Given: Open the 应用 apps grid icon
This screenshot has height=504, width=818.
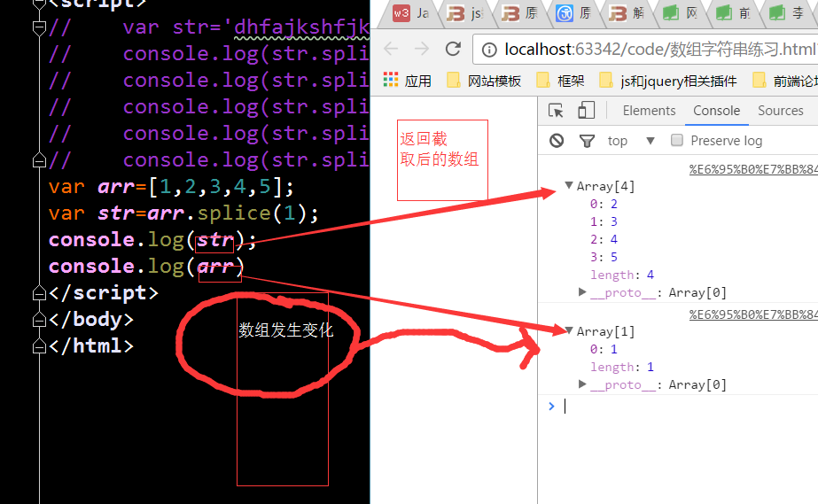Looking at the screenshot, I should (x=390, y=80).
